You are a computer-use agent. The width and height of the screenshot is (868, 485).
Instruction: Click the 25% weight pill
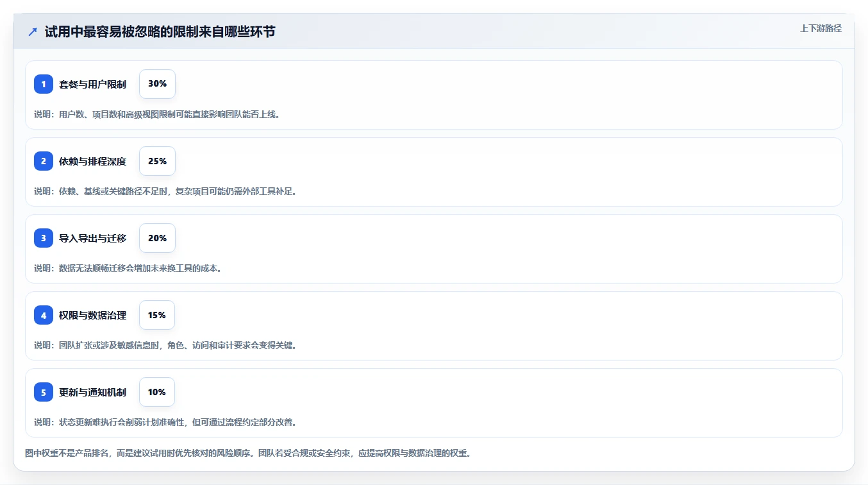[157, 161]
